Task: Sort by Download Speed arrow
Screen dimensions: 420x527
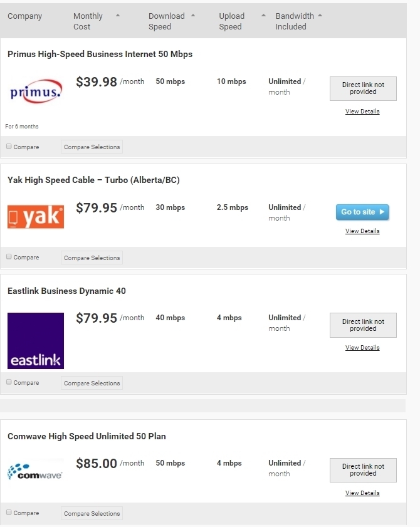Action: pos(193,15)
